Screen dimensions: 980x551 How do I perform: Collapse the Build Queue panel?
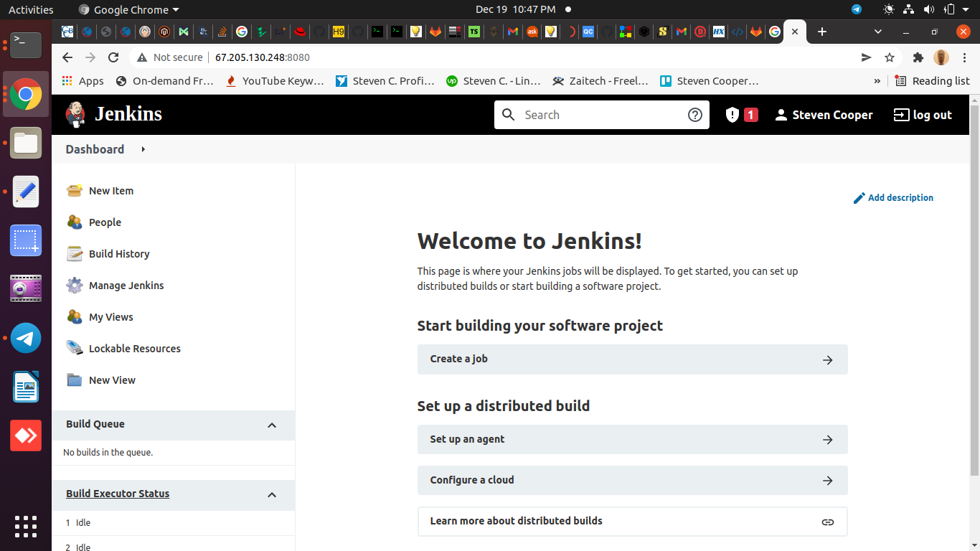pyautogui.click(x=272, y=425)
